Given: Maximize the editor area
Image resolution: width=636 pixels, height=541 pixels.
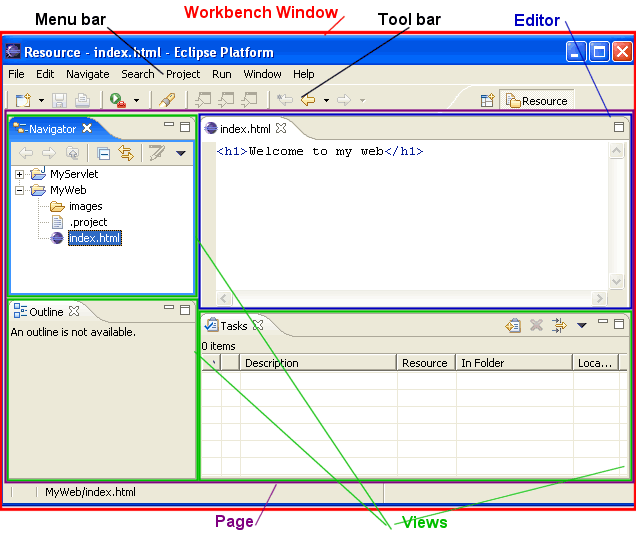Looking at the screenshot, I should 619,127.
